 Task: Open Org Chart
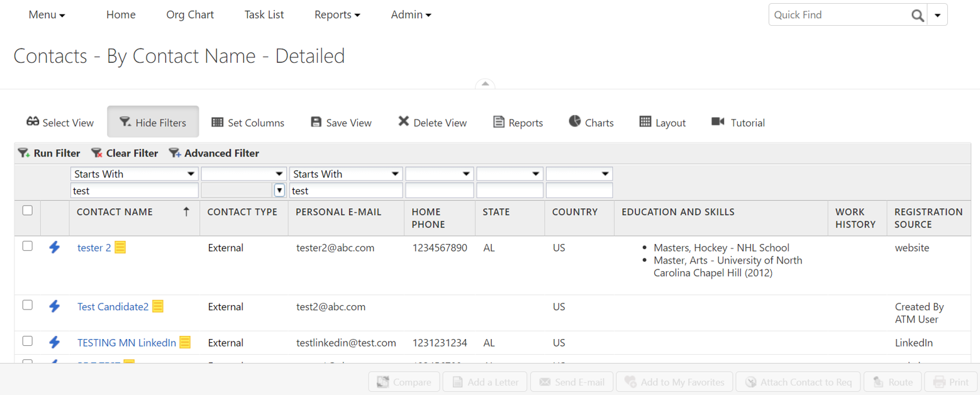pyautogui.click(x=190, y=14)
